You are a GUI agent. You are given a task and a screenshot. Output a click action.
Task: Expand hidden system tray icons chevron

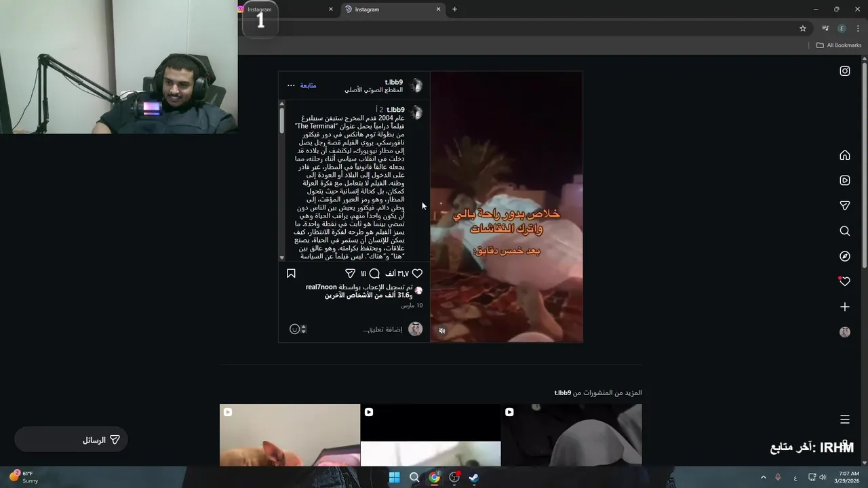(764, 477)
